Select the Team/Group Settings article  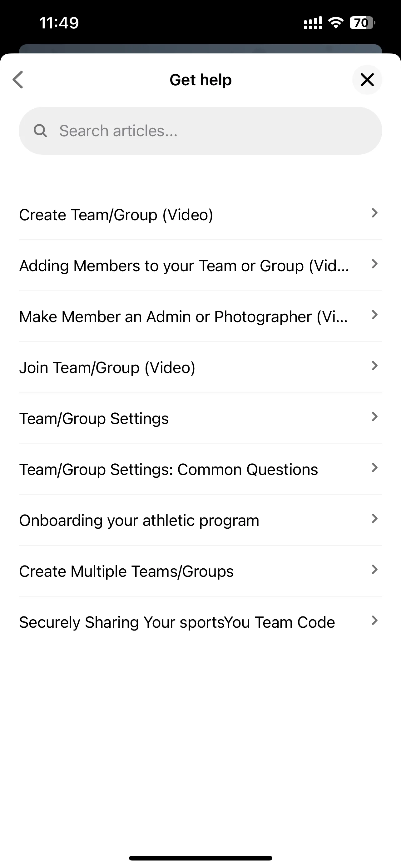[200, 418]
